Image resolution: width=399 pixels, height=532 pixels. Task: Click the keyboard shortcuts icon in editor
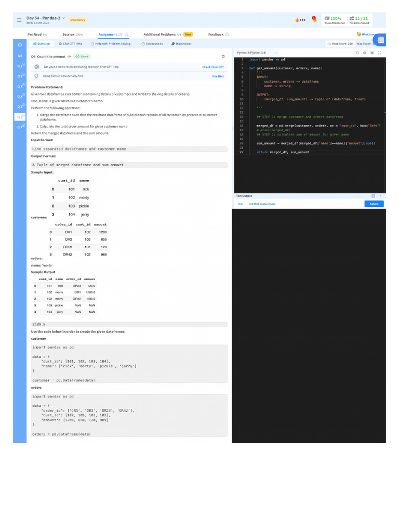(372, 52)
